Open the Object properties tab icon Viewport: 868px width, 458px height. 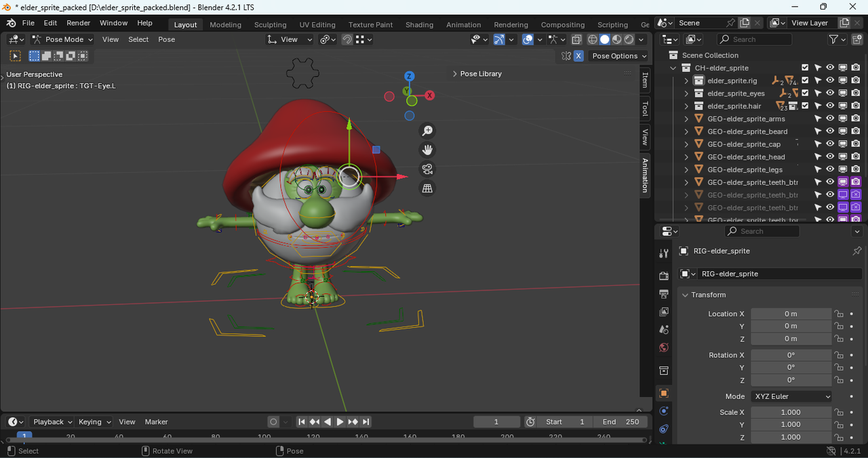pyautogui.click(x=664, y=393)
